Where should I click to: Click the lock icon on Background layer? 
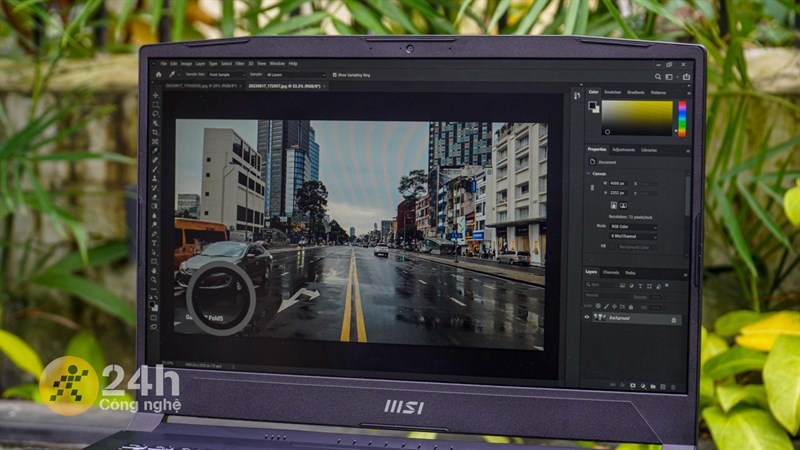coord(675,319)
